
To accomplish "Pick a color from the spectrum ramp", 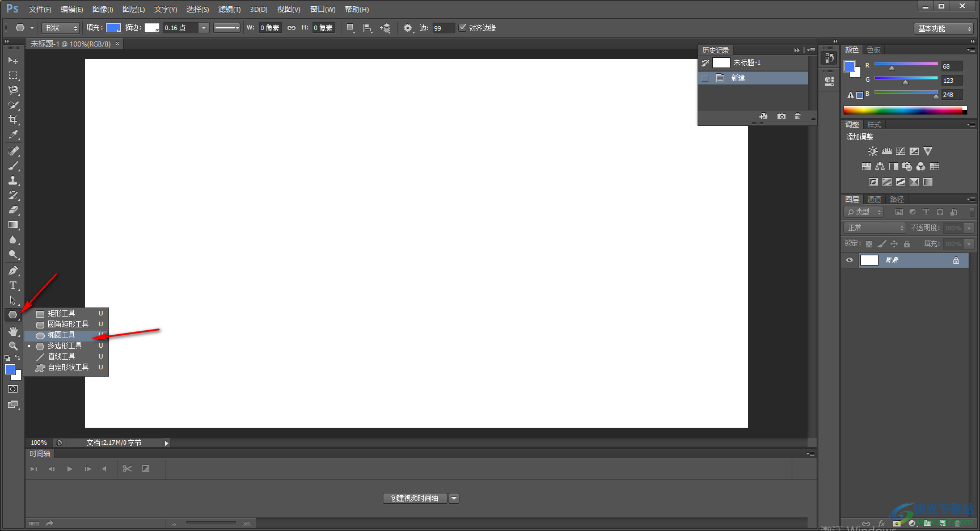I will point(905,111).
